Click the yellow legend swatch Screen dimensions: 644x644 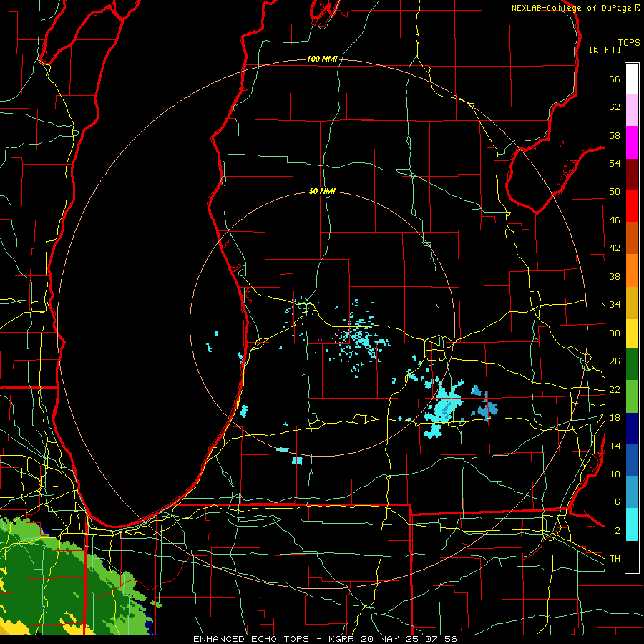point(632,333)
